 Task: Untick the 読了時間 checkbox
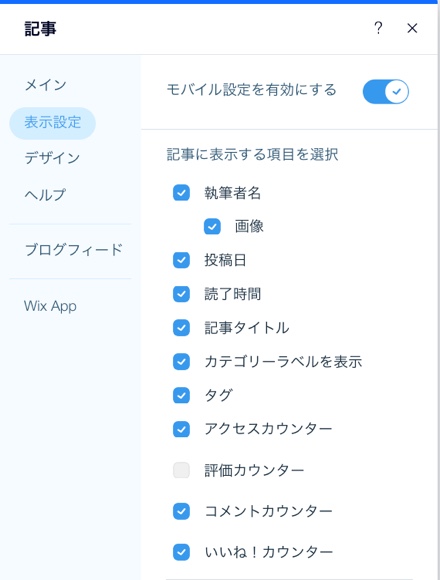pos(181,294)
